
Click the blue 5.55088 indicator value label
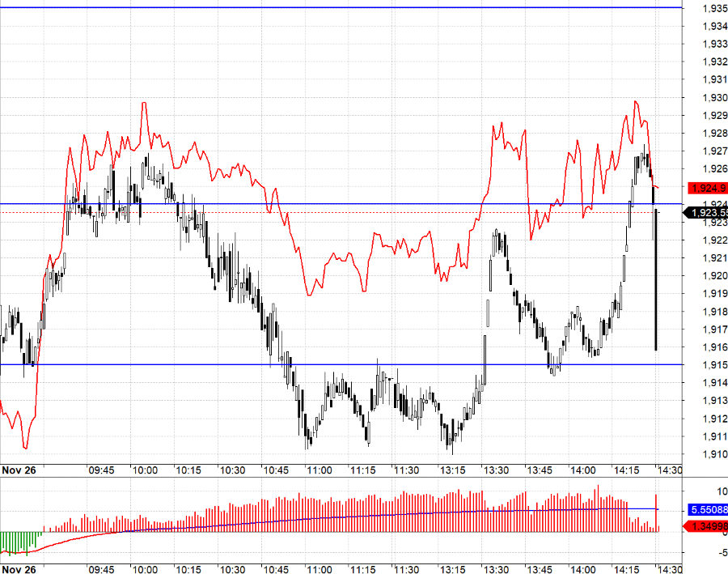[705, 511]
